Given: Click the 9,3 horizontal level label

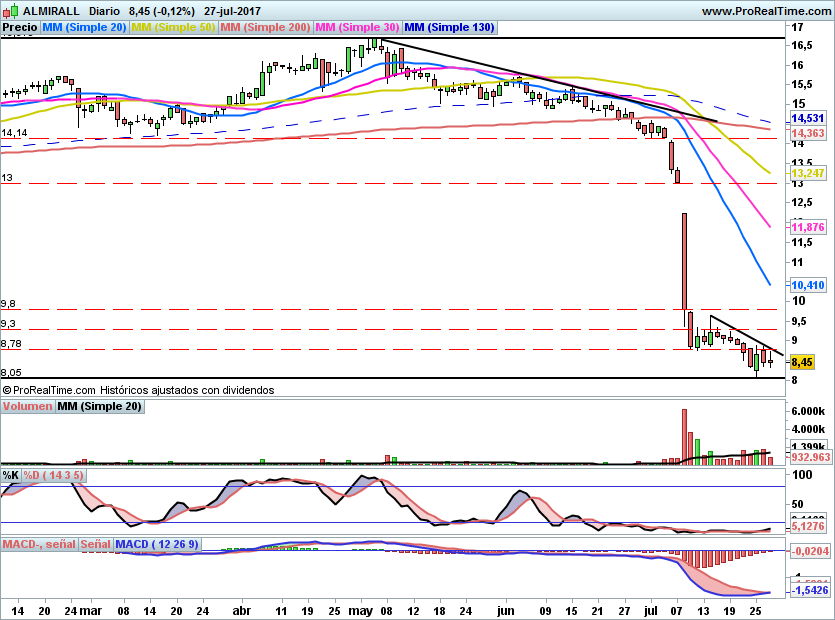Looking at the screenshot, I should coord(9,323).
